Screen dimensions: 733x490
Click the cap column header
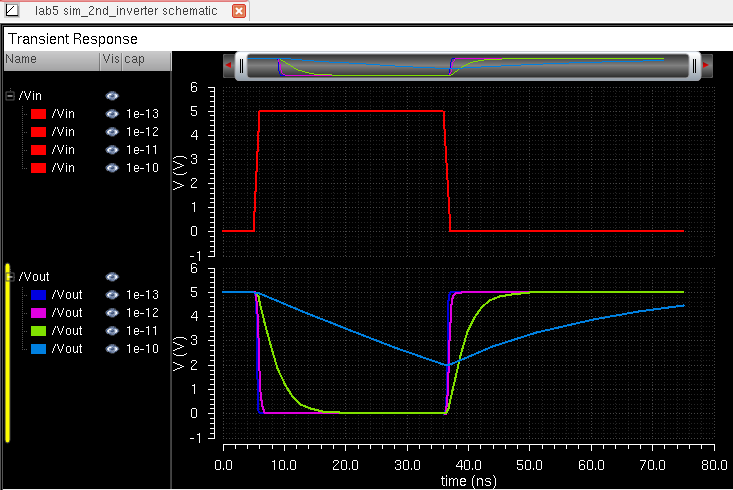134,60
